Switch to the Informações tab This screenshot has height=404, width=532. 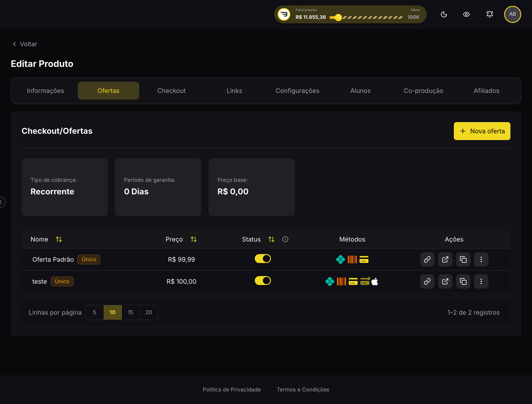pyautogui.click(x=45, y=91)
